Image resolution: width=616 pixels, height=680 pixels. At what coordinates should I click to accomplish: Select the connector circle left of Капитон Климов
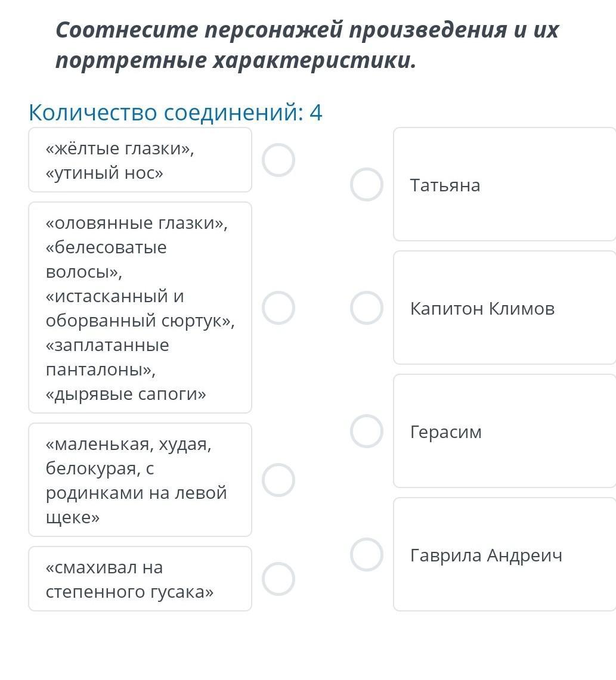pos(366,308)
